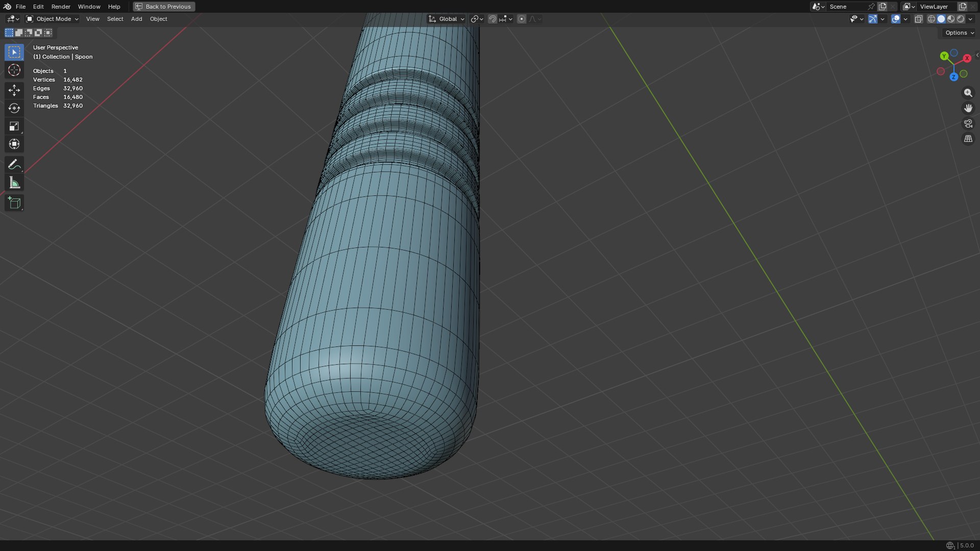This screenshot has width=980, height=551.
Task: Switch perspective/orthographic grid icon
Action: (968, 139)
